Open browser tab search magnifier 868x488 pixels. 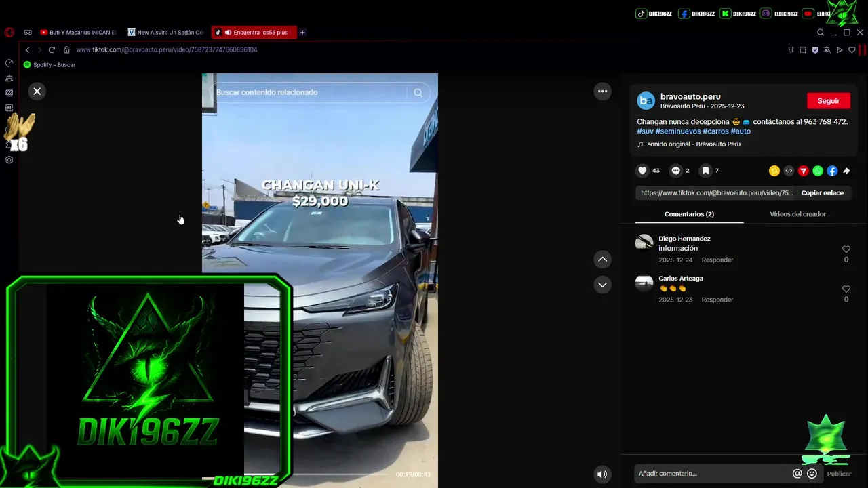821,32
